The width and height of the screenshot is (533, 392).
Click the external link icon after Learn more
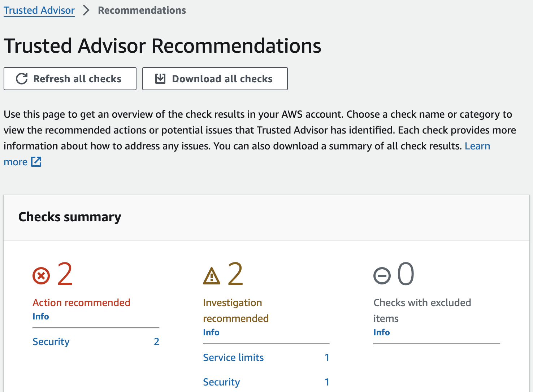pyautogui.click(x=36, y=162)
